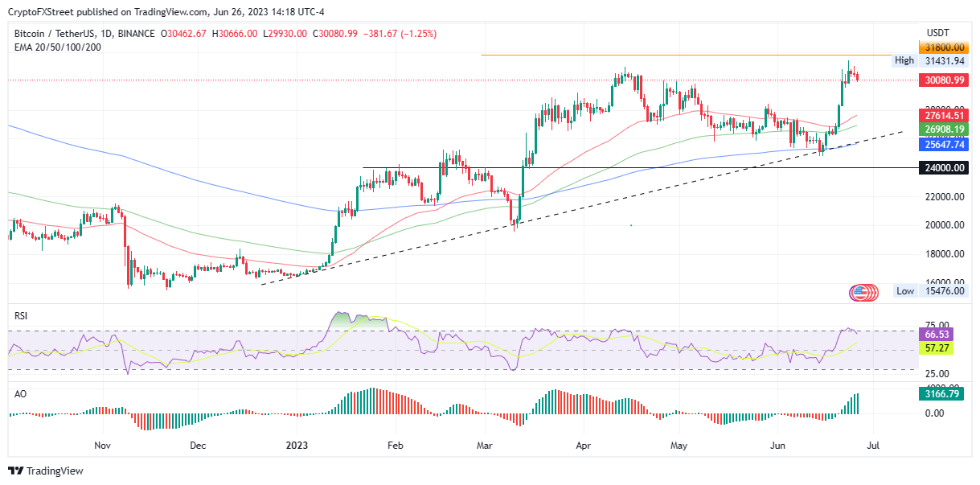Screen dimensions: 980x485
Task: Select the EMA 20/50/100/200 indicator legend
Action: click(x=58, y=47)
